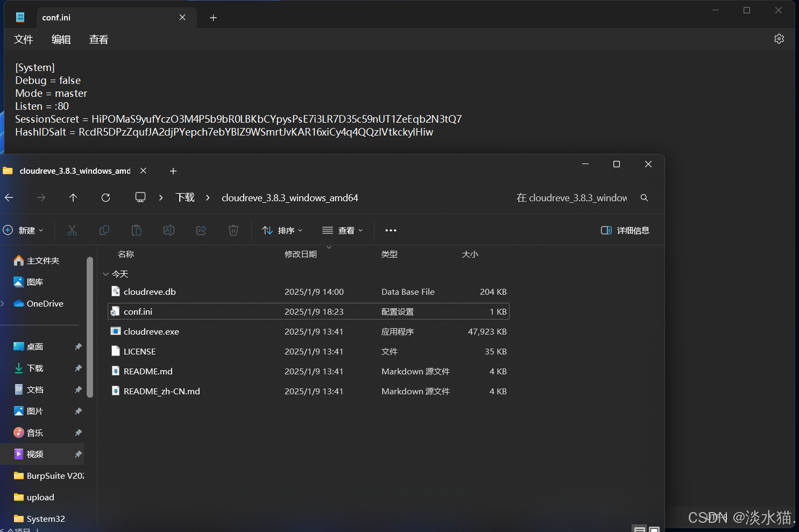The height and width of the screenshot is (532, 799).
Task: Click the Paste clipboard icon
Action: pos(137,230)
